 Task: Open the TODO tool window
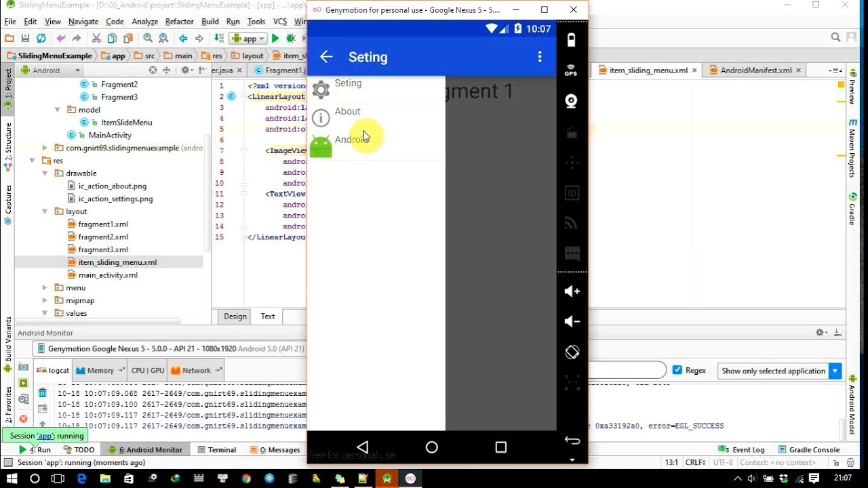[x=79, y=449]
